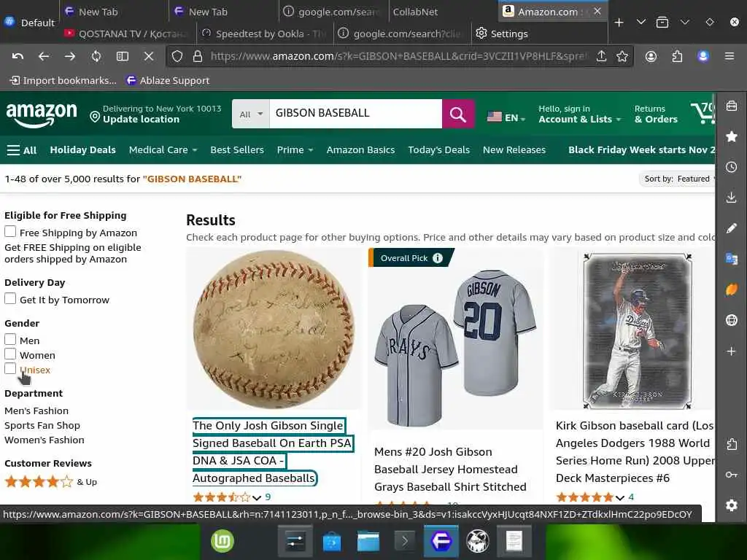Open bookmarks star in right sidebar
This screenshot has width=747, height=560.
pyautogui.click(x=732, y=136)
